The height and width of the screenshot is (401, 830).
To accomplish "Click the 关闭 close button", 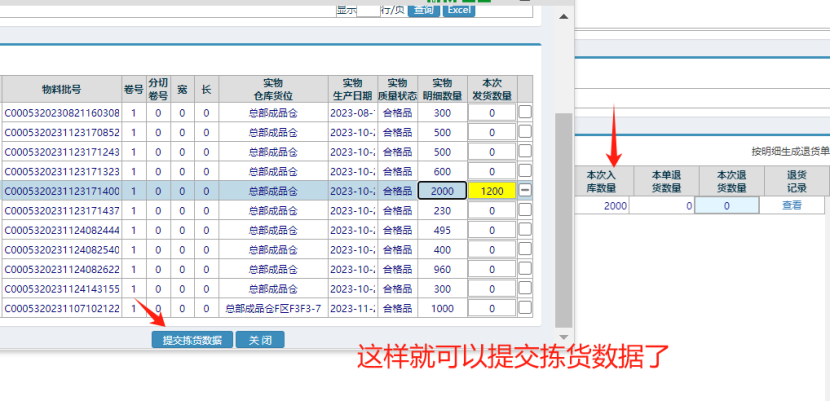I will 260,340.
